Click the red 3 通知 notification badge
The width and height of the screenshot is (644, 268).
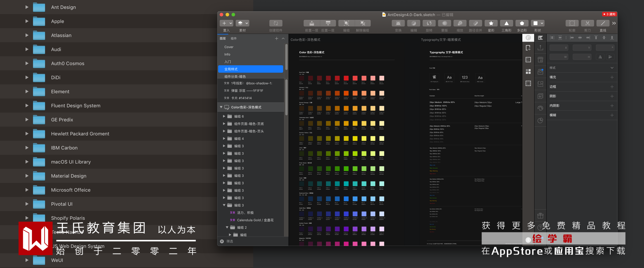coord(609,14)
